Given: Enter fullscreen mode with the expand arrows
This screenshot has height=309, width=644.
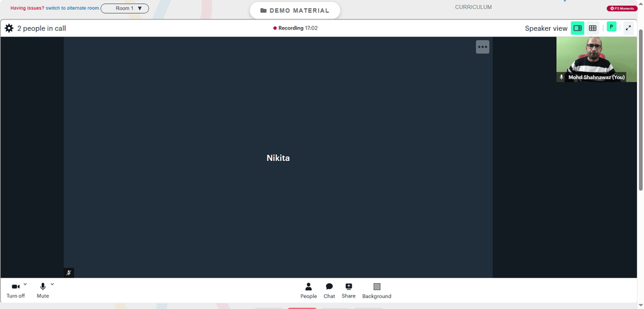Looking at the screenshot, I should [x=628, y=28].
